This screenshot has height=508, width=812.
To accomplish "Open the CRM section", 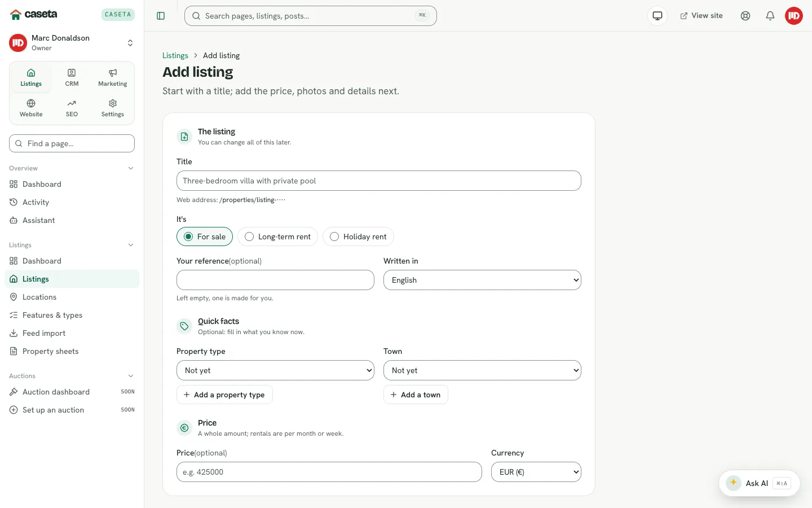I will (72, 78).
